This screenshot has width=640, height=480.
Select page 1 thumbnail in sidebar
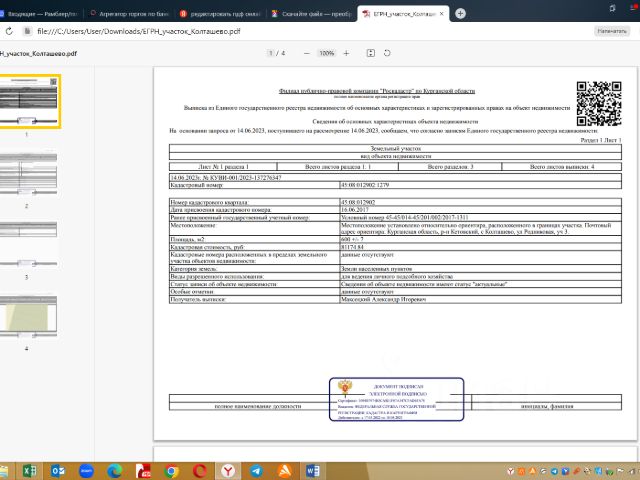pos(29,101)
